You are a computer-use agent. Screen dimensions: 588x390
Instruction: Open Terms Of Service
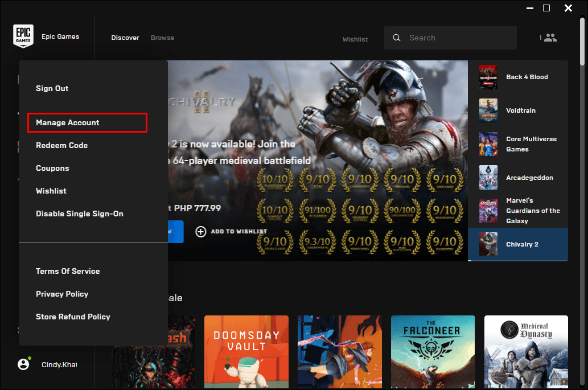click(68, 271)
